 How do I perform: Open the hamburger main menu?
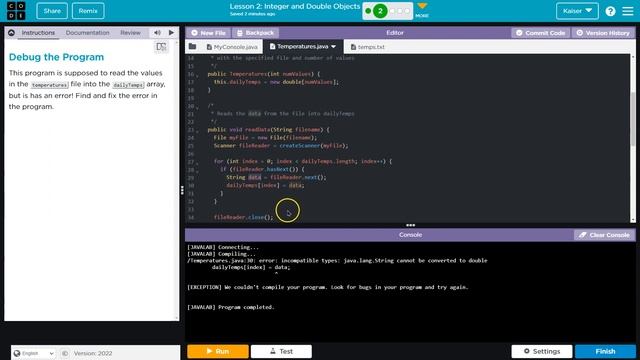pyautogui.click(x=628, y=11)
